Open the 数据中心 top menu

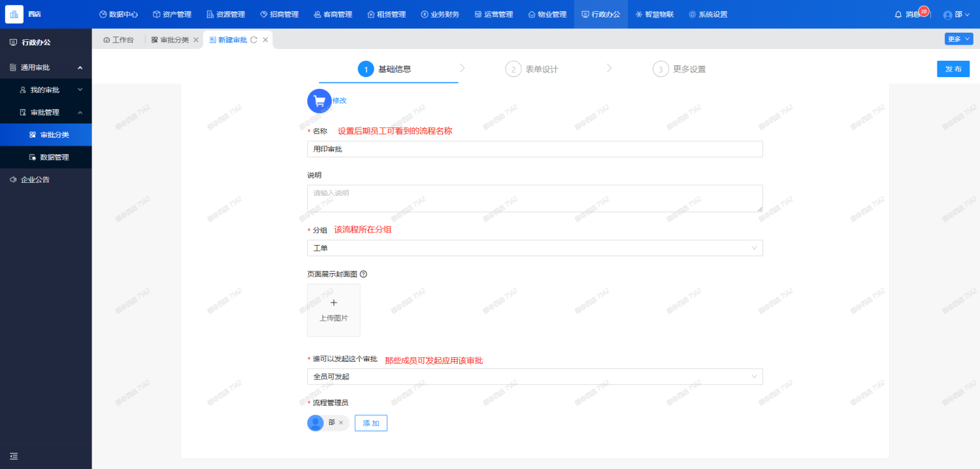pos(119,14)
